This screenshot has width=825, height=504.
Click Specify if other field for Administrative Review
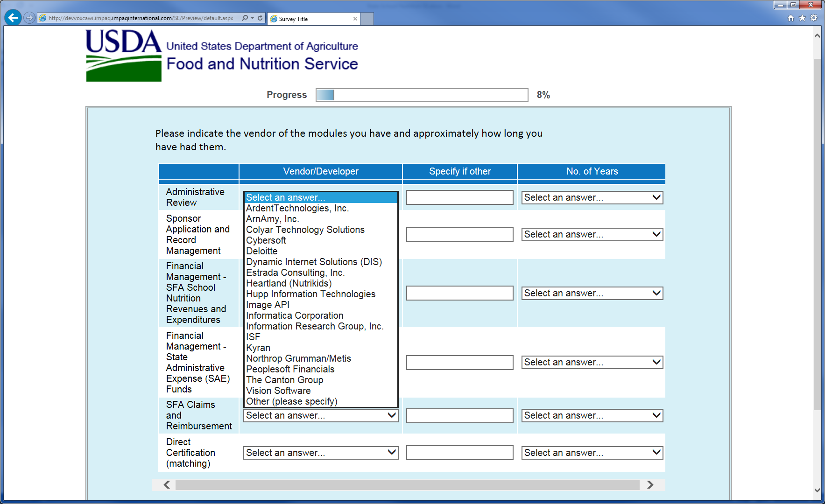[x=459, y=197]
